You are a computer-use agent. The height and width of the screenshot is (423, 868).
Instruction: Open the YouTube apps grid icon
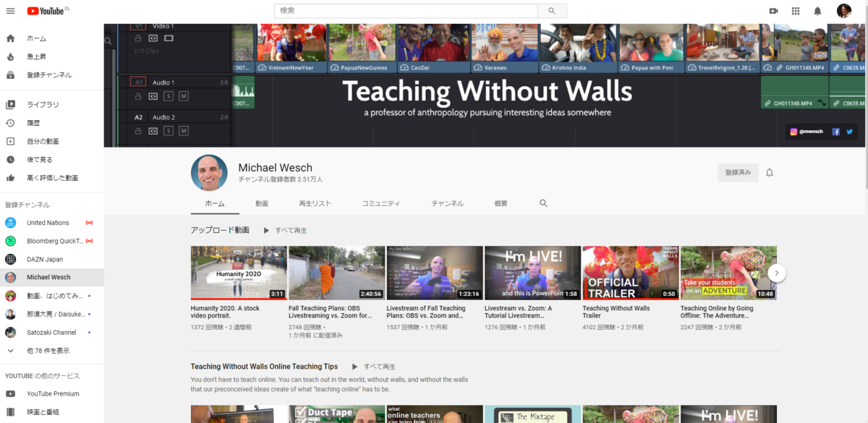pos(796,11)
